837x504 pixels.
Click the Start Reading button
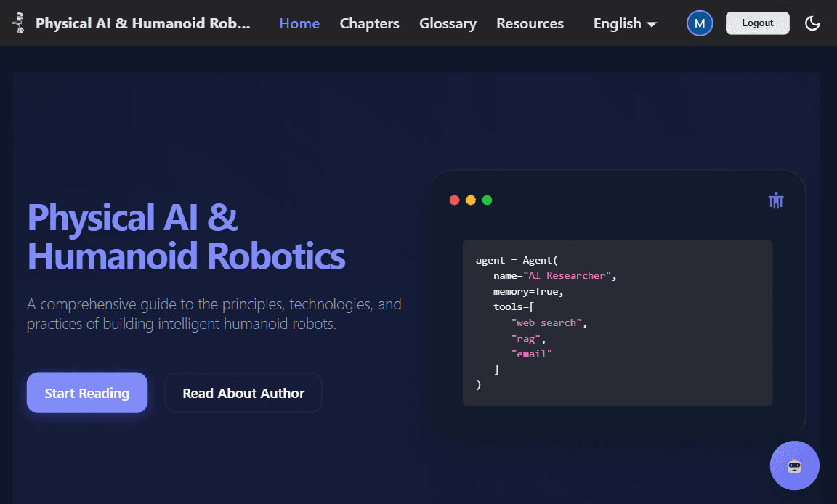(x=87, y=393)
